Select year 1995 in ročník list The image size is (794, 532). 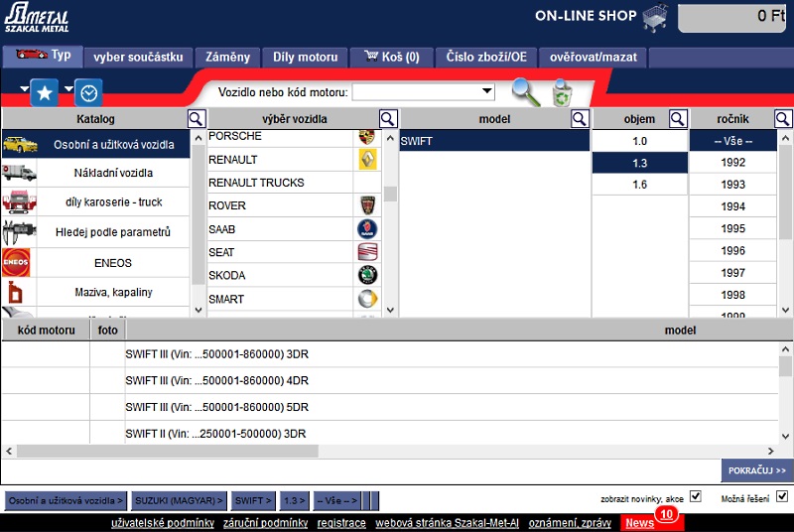point(732,228)
